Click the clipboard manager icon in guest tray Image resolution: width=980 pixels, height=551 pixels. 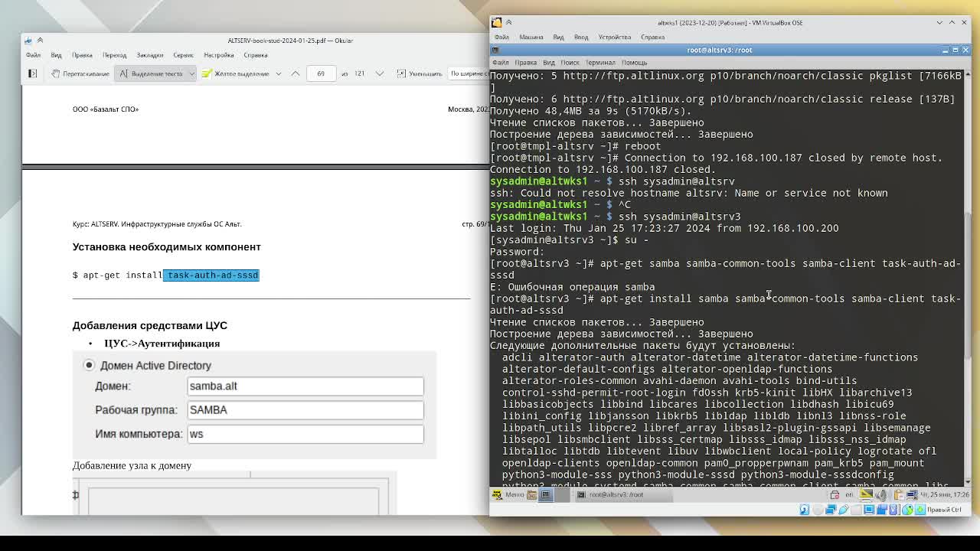pyautogui.click(x=899, y=494)
